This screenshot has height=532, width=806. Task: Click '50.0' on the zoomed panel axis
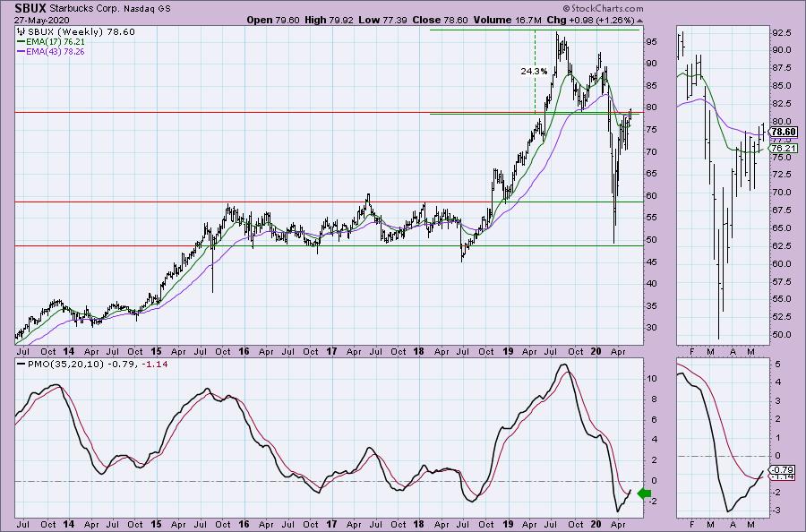(x=781, y=335)
